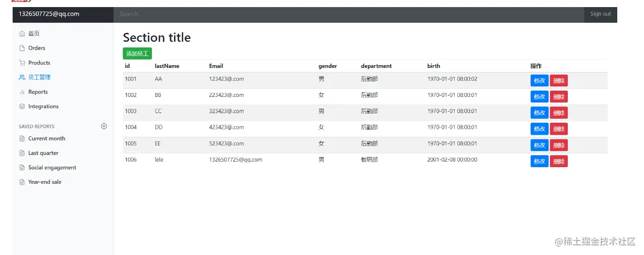The image size is (644, 255).
Task: Click the Section title heading
Action: (157, 38)
